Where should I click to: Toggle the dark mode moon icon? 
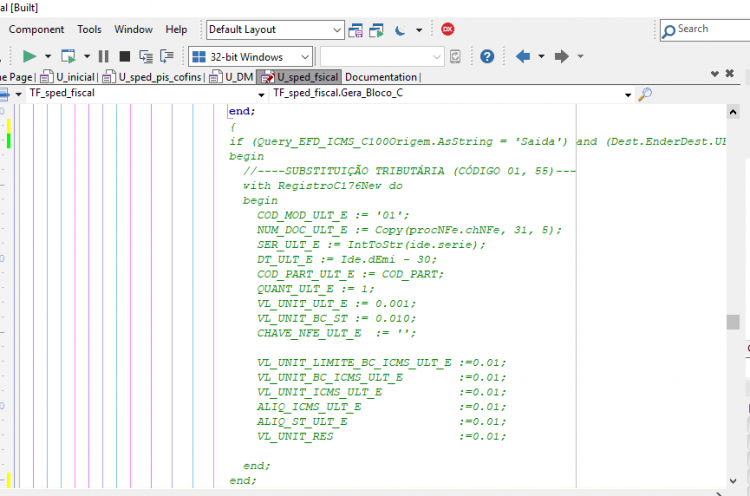[x=400, y=30]
